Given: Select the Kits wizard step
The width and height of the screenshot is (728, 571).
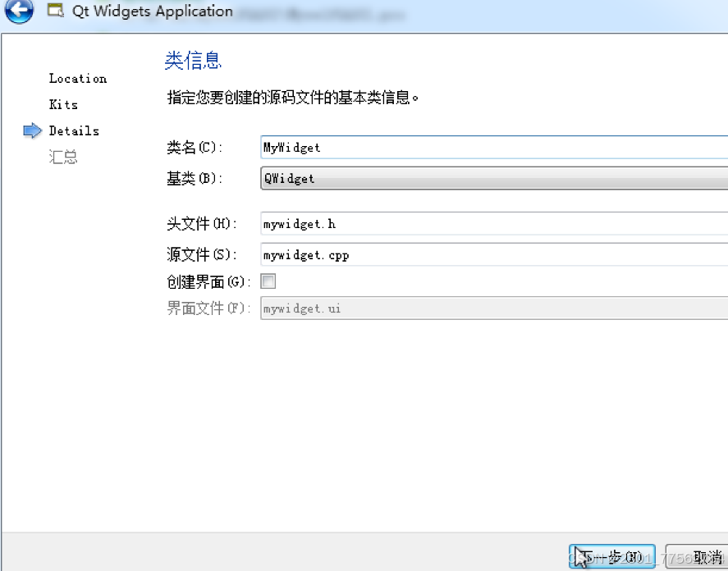Looking at the screenshot, I should pos(63,104).
